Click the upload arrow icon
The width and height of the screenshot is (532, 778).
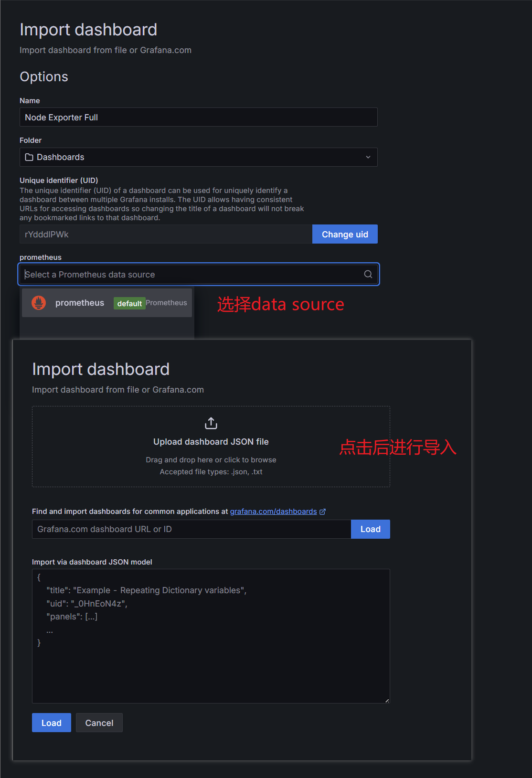[211, 423]
